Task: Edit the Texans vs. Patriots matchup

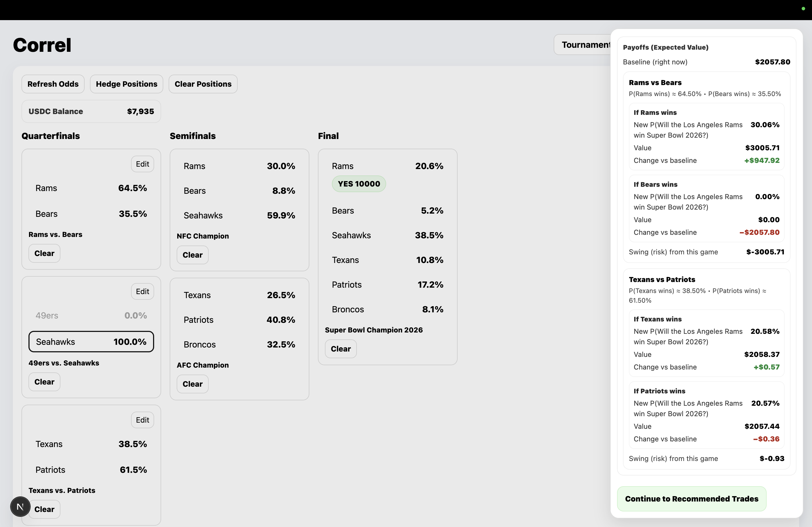Action: 142,420
